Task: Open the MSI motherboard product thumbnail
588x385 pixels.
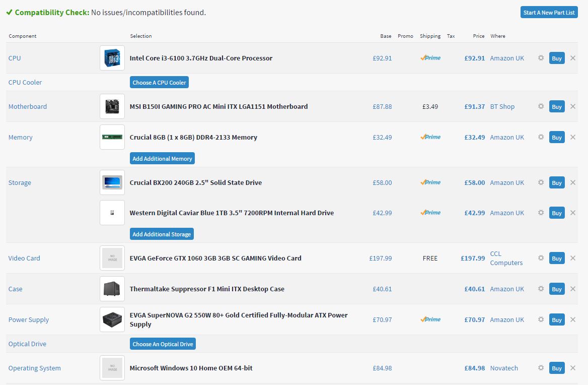Action: point(112,106)
